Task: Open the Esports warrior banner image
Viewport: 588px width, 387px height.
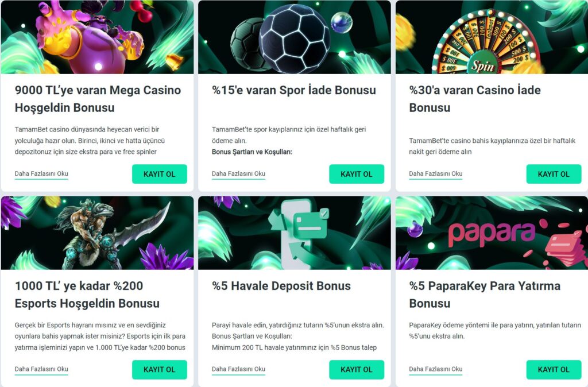Action: tap(98, 233)
